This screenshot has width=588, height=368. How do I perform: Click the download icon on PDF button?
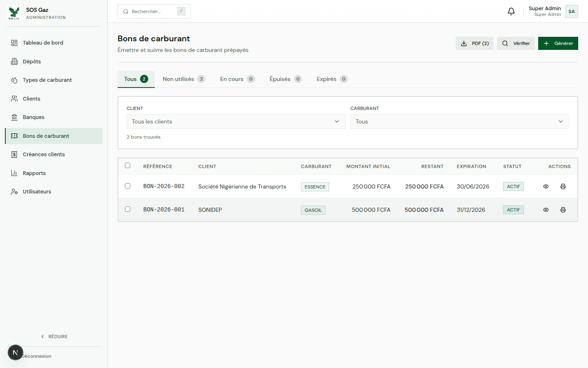(464, 43)
